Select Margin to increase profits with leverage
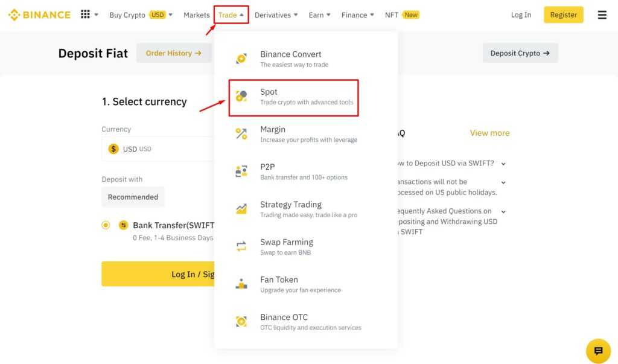This screenshot has height=364, width=618. 290,133
